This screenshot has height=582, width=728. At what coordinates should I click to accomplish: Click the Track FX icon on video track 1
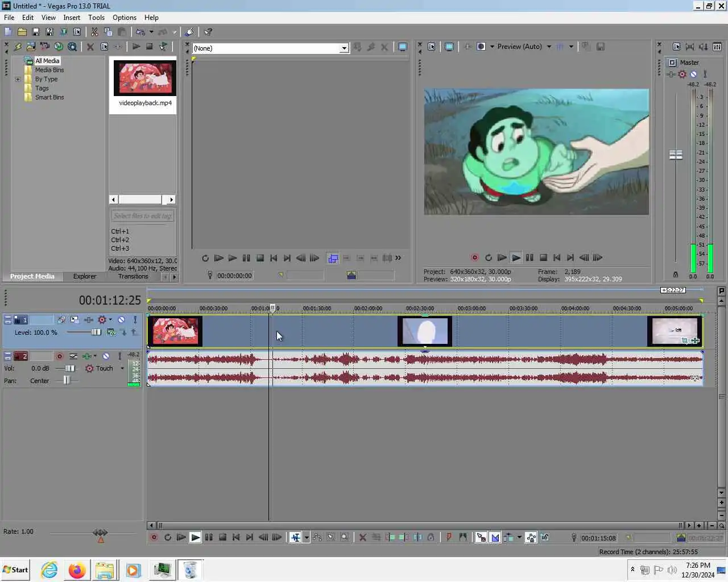pos(89,319)
